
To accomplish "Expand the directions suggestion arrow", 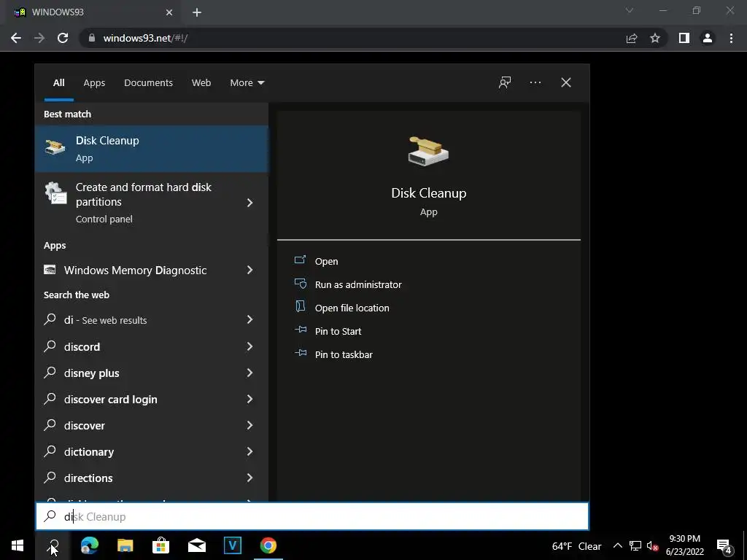I will (x=249, y=477).
